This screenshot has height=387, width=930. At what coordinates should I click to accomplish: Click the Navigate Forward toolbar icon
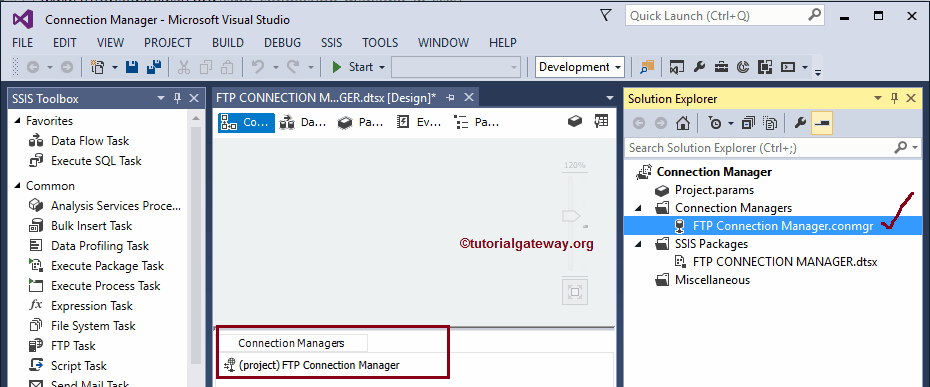67,67
